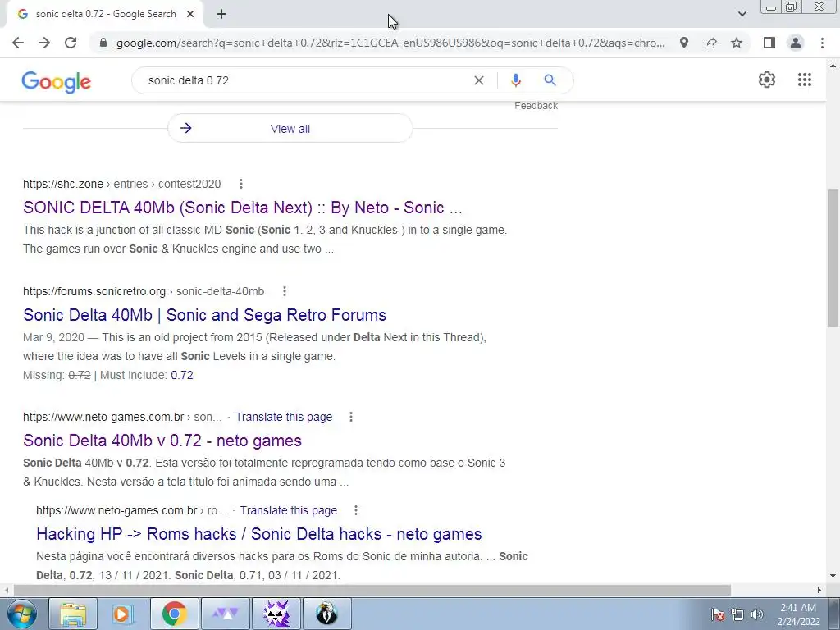
Task: Open media player from taskbar
Action: click(x=123, y=614)
